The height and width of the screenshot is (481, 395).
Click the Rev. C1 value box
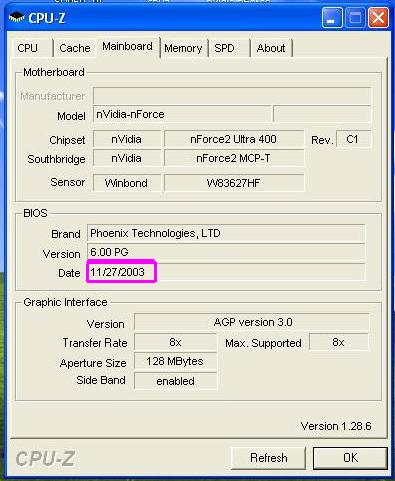tap(353, 139)
